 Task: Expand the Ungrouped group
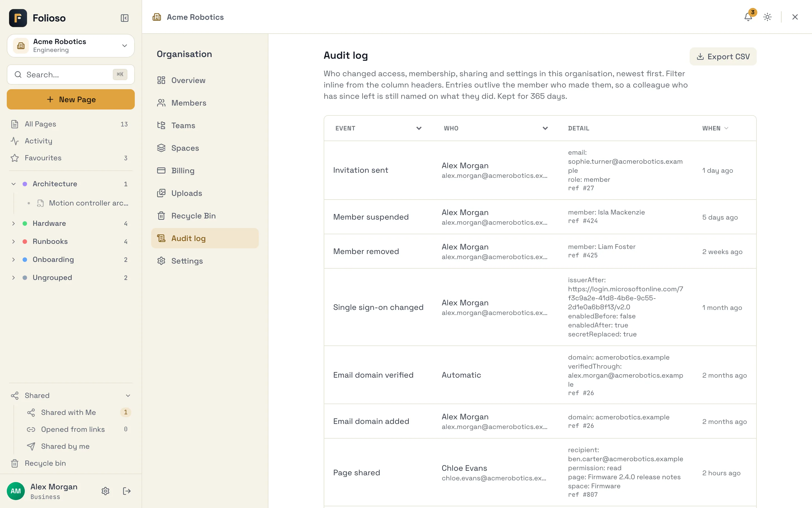[x=14, y=277]
